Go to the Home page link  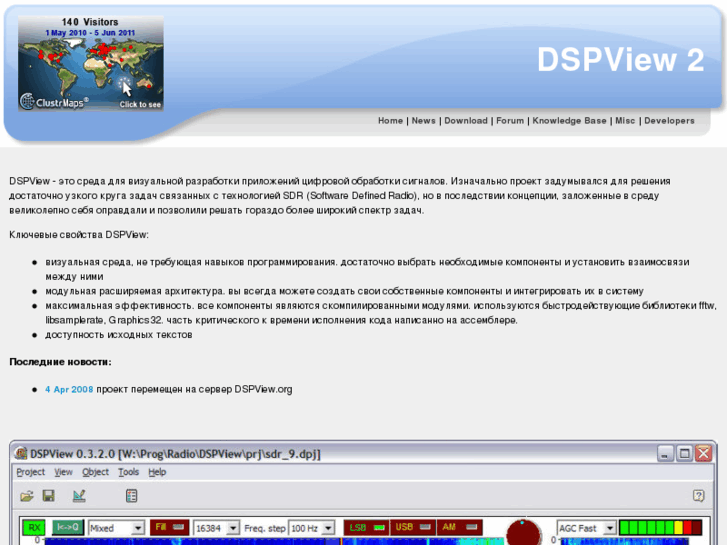pyautogui.click(x=390, y=121)
